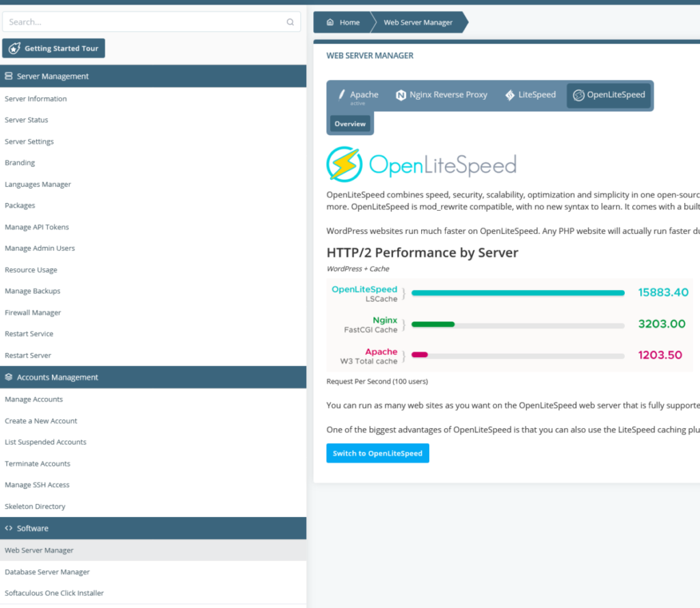
Task: Click the Server Management section icon
Action: [x=8, y=76]
